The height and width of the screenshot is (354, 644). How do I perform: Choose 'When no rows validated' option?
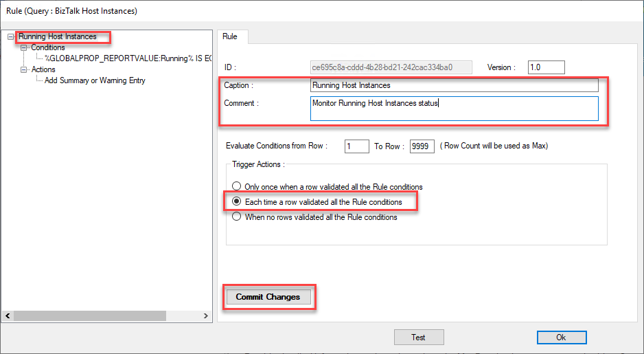(x=237, y=217)
